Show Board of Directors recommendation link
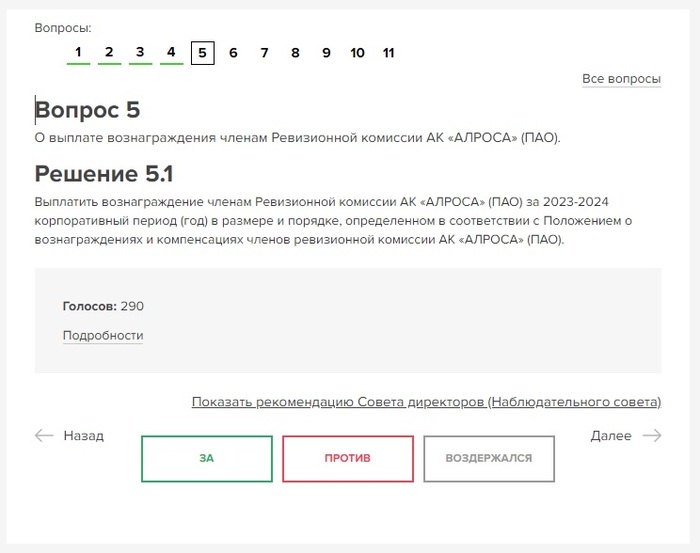 [426, 402]
